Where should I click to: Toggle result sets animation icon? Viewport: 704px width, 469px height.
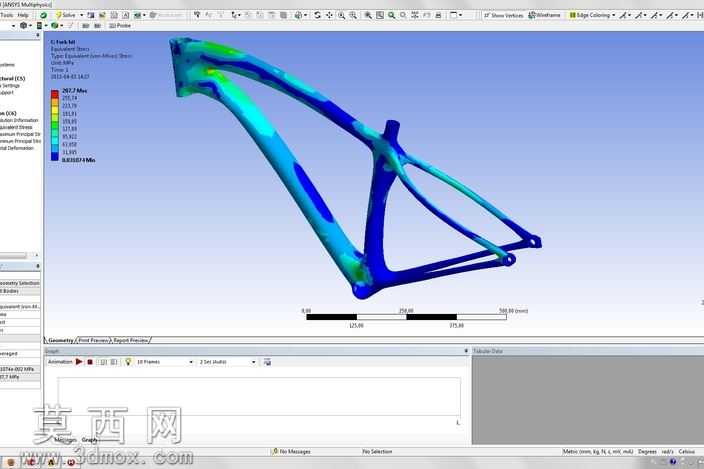[114, 362]
